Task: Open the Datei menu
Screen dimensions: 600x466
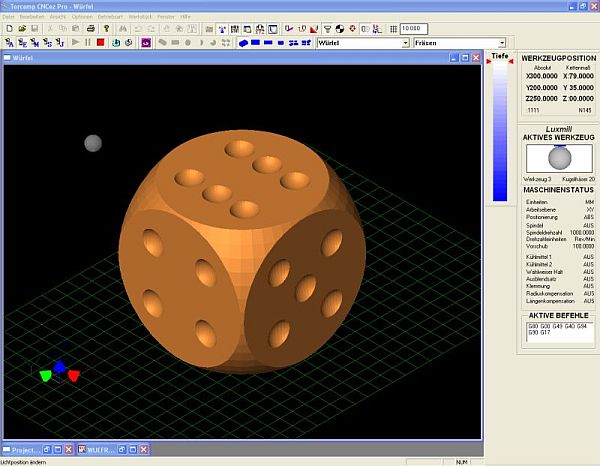Action: 9,17
